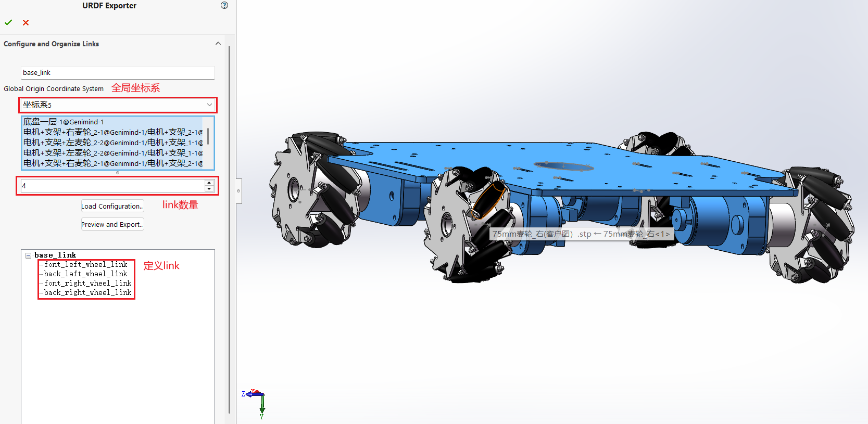Click the side panel collapse handle
Image resolution: width=868 pixels, height=424 pixels.
coord(238,191)
